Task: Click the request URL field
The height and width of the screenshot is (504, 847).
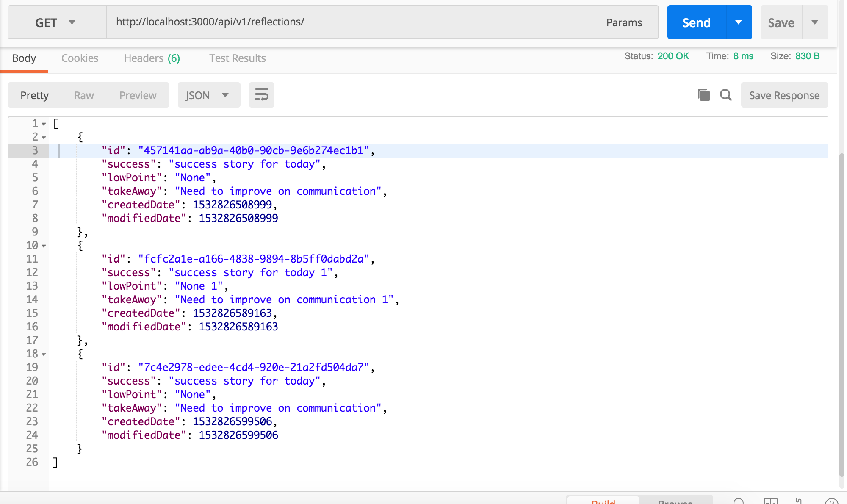Action: 347,22
